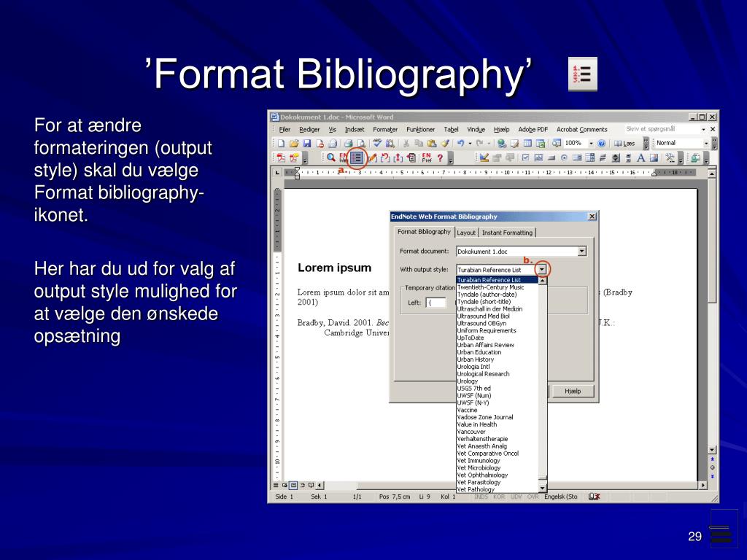Click the spelling status book icon in status bar
This screenshot has width=747, height=560.
[x=594, y=497]
